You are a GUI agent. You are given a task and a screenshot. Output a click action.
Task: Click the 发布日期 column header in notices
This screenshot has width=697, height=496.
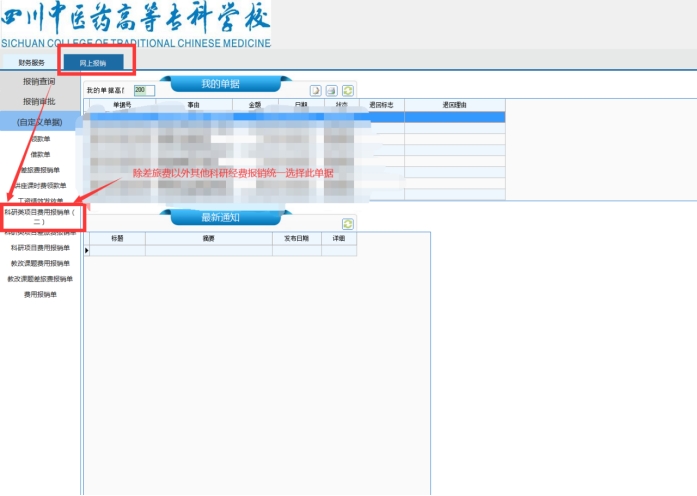(x=296, y=239)
